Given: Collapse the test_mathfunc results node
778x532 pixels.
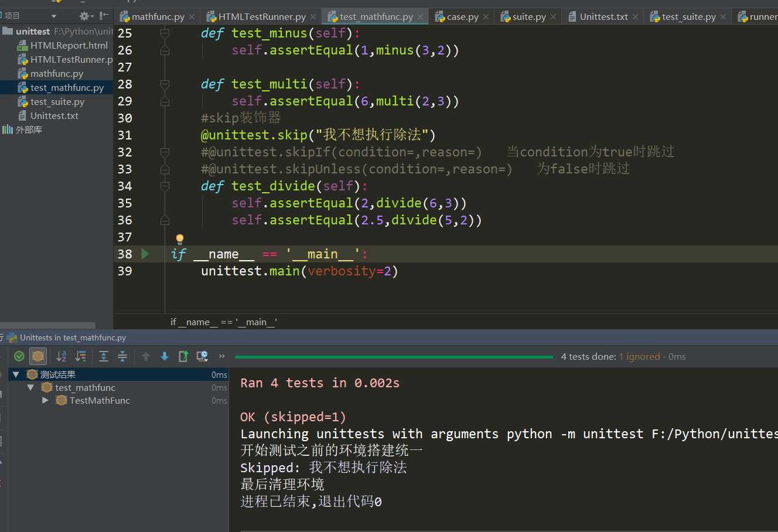Looking at the screenshot, I should [x=30, y=387].
